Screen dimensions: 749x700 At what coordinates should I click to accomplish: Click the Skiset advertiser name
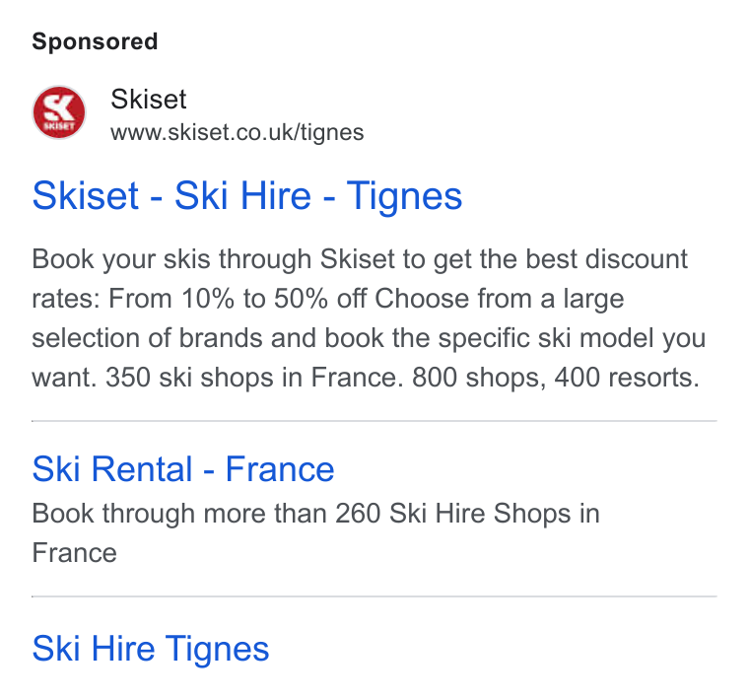148,100
